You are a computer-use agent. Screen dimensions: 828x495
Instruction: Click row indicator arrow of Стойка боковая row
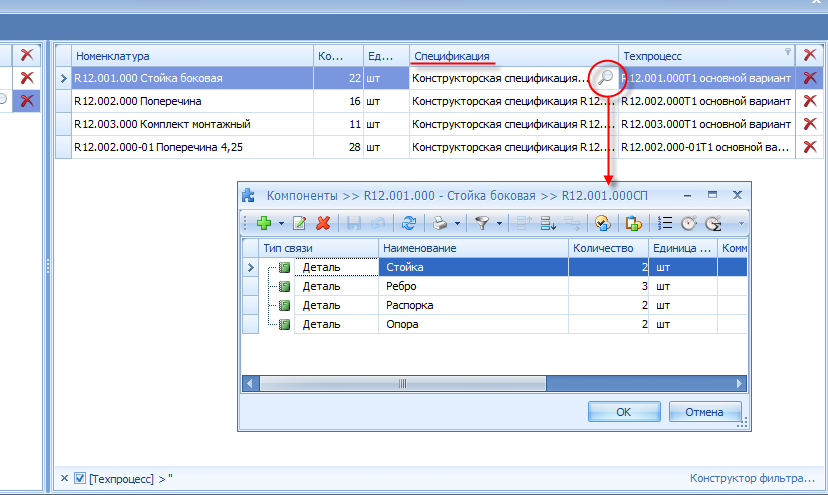[63, 78]
